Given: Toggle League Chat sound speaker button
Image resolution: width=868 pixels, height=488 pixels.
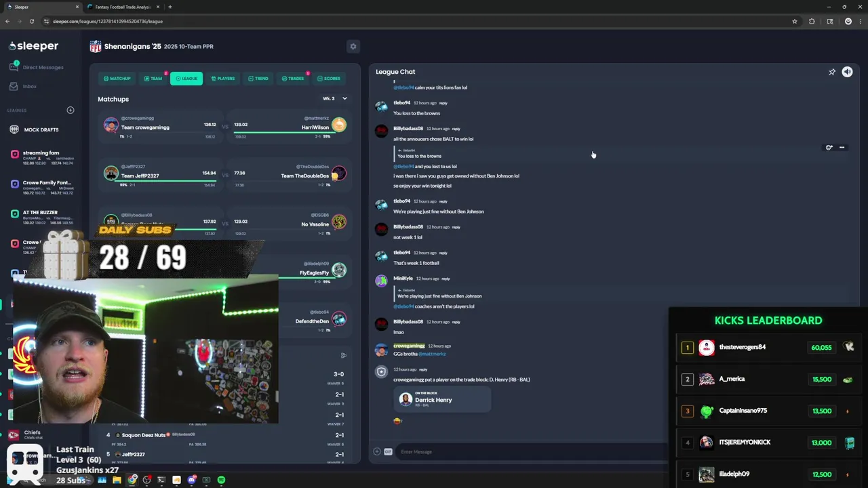Looking at the screenshot, I should (847, 72).
